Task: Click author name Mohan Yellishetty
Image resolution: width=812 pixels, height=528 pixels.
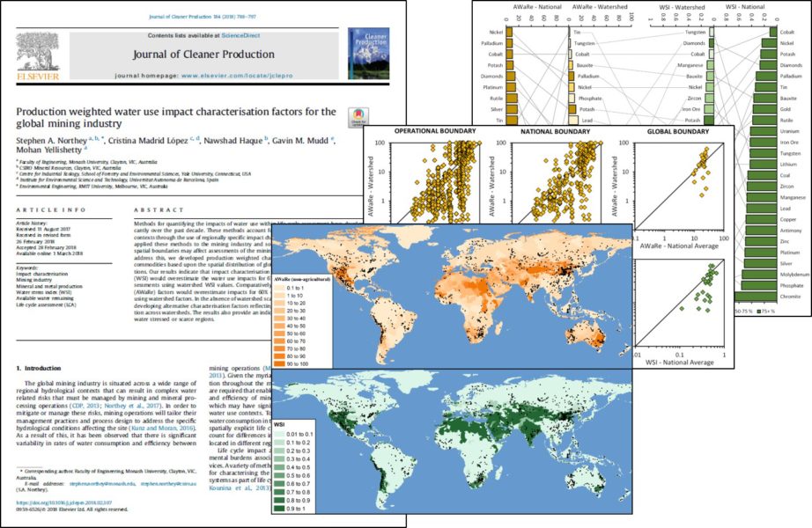Action: [x=49, y=150]
